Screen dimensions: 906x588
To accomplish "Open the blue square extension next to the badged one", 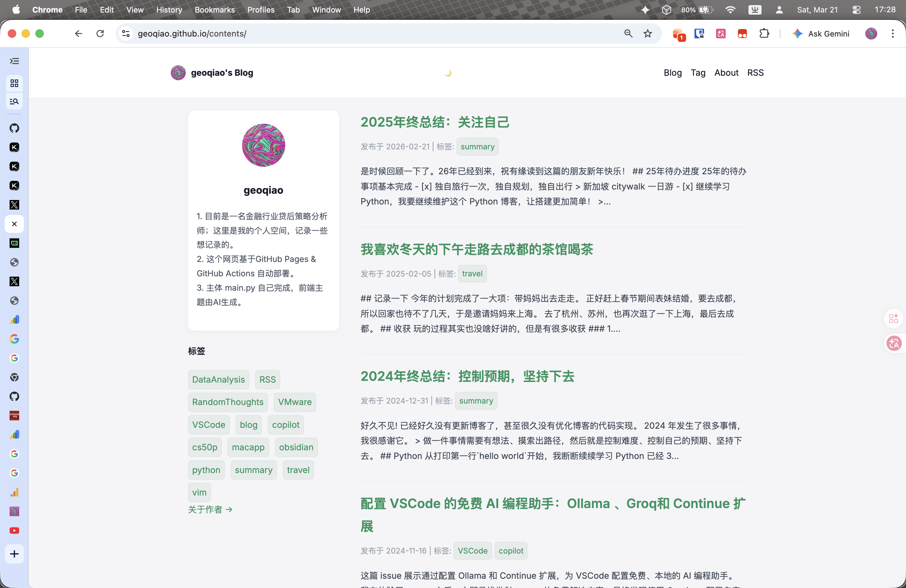I will 699,34.
